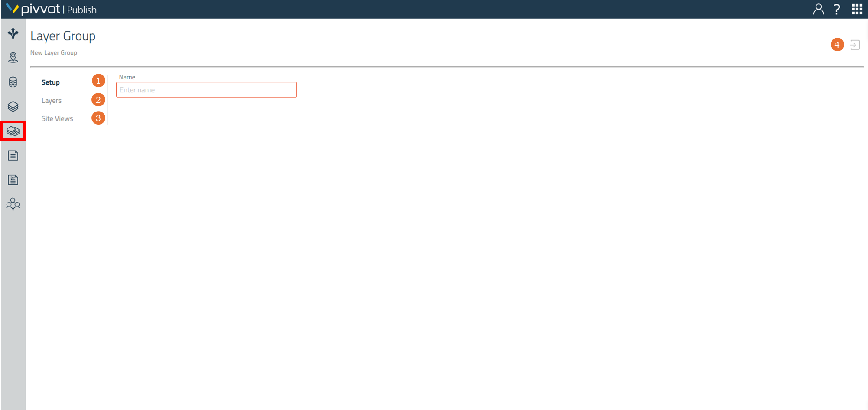Click the pivvot Publish logo
Screen dimensions: 868x410
pyautogui.click(x=51, y=9)
